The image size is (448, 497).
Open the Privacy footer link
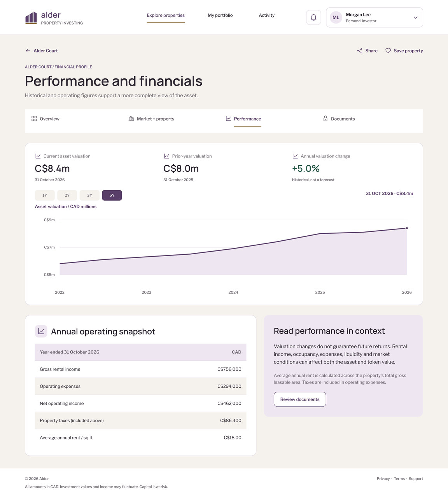tap(383, 479)
